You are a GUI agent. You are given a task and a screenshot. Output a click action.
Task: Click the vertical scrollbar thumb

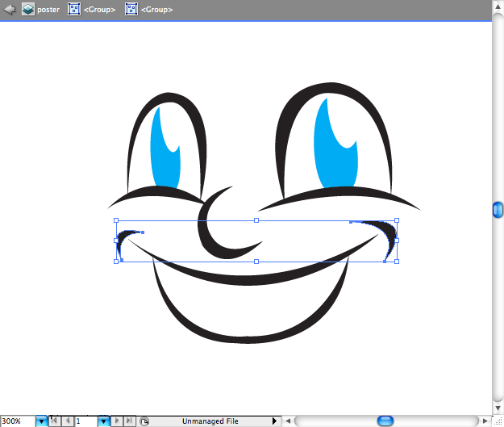498,210
